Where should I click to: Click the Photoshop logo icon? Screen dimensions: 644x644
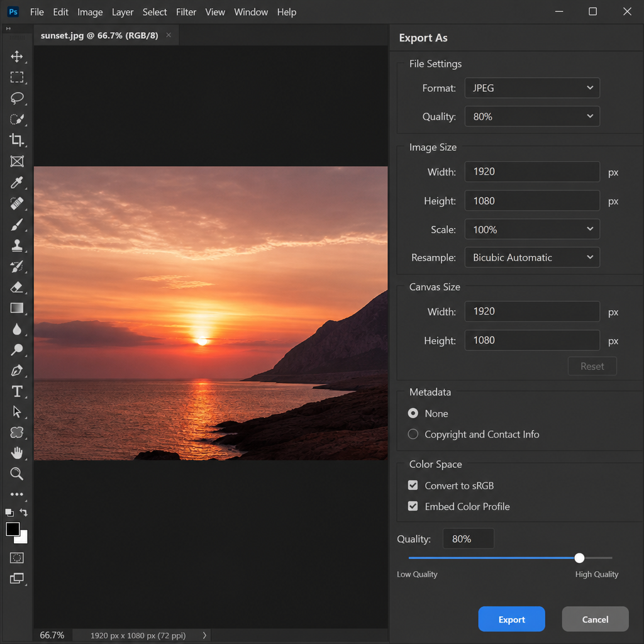click(x=13, y=11)
